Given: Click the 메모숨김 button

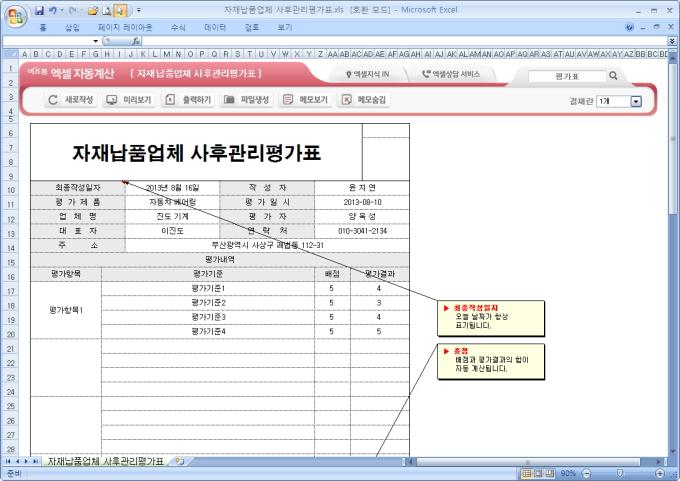Looking at the screenshot, I should (x=363, y=100).
